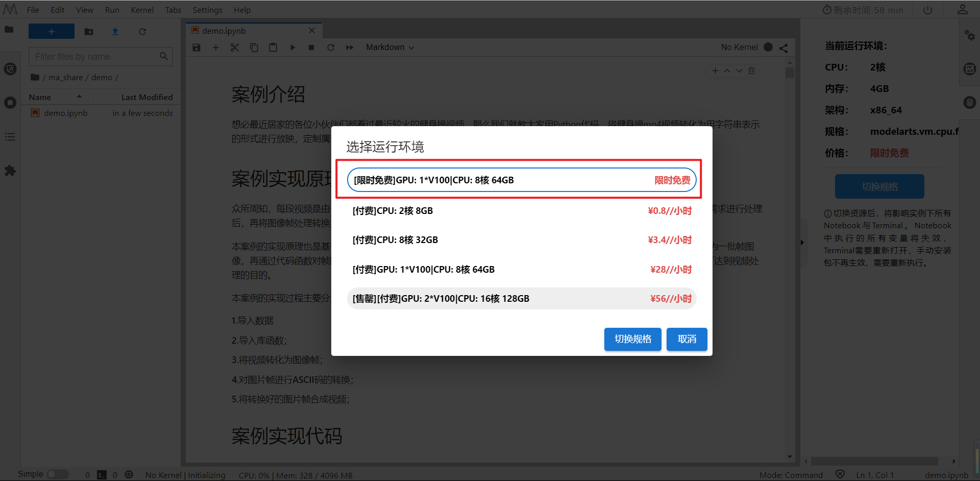Click Ln 1, Col 1 in status bar

[x=875, y=475]
